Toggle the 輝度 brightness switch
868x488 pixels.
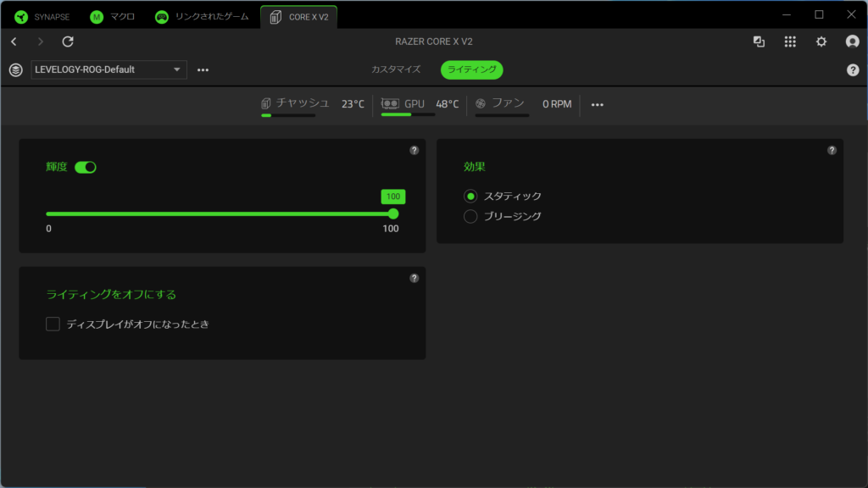tap(86, 168)
